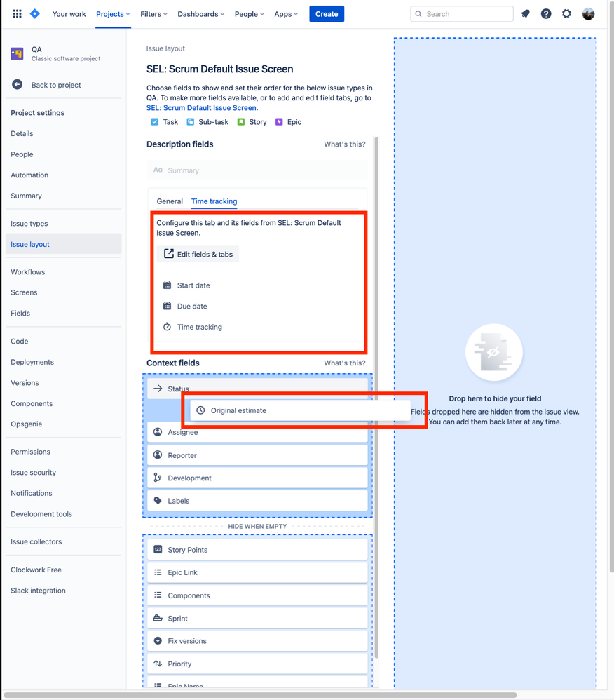Open Screens in sidebar

click(x=24, y=292)
